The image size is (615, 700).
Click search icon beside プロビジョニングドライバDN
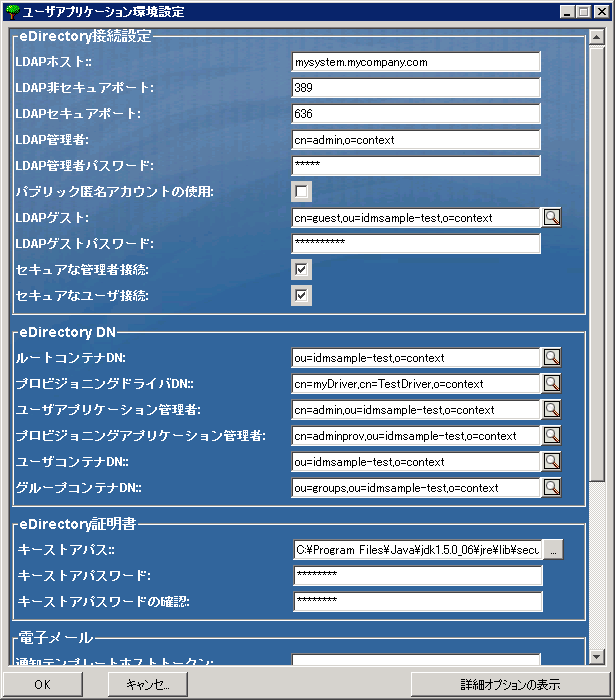click(x=552, y=383)
